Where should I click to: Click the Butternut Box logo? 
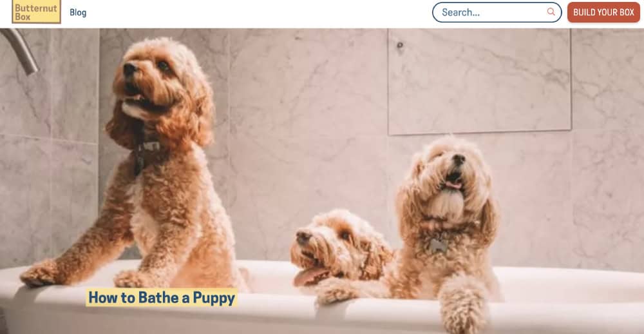click(x=37, y=12)
